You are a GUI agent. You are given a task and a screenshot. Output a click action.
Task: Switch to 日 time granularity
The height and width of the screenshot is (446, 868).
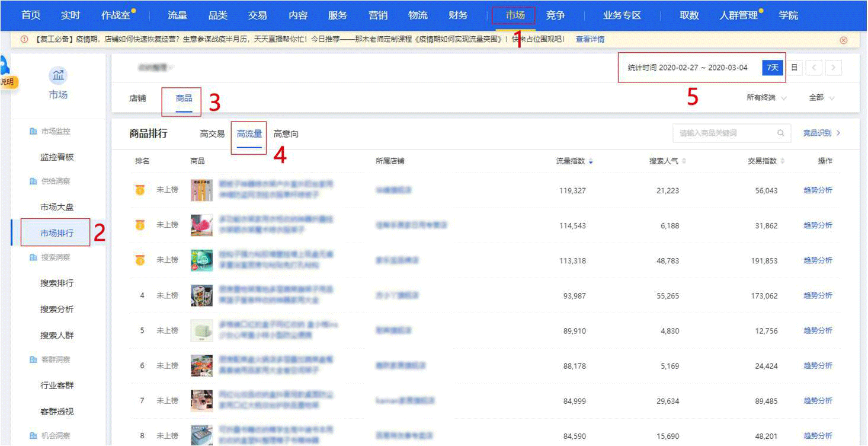click(794, 68)
